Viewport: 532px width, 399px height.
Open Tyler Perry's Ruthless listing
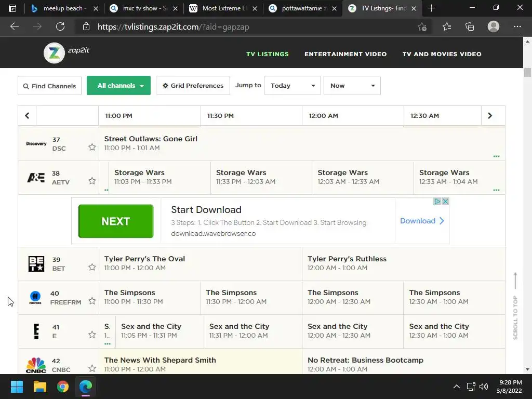tap(403, 263)
